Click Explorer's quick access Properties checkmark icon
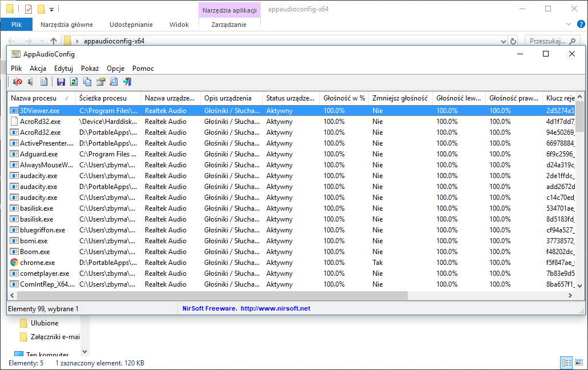The image size is (588, 370). click(29, 9)
